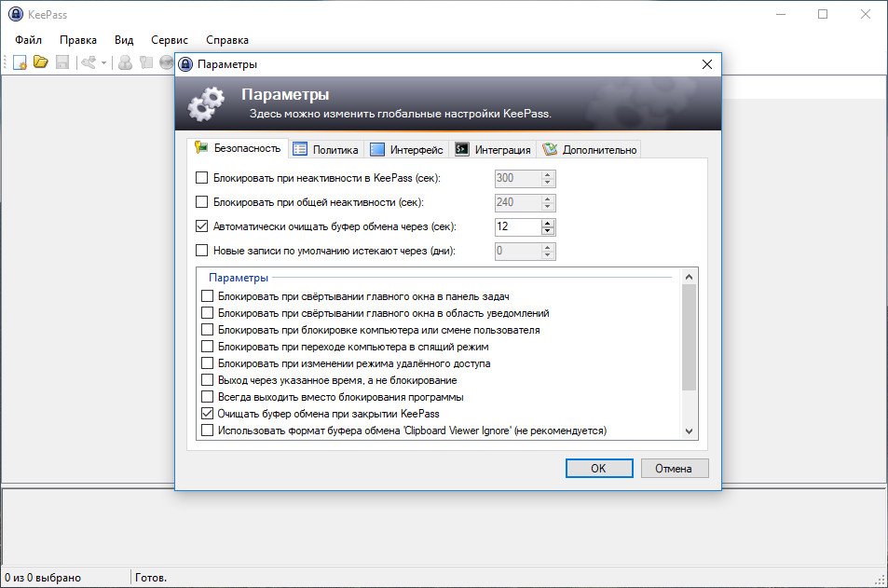Switch to the Дополнительно tab
This screenshot has width=888, height=588.
coord(589,149)
